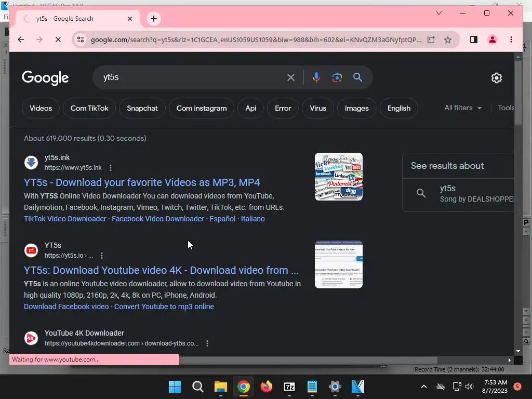Show hidden system tray icons
Image resolution: width=532 pixels, height=399 pixels.
[424, 387]
